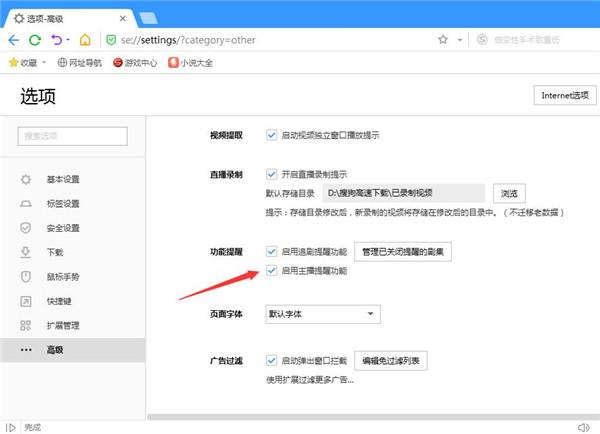Open the 页面字体 默认字体 dropdown

(323, 314)
